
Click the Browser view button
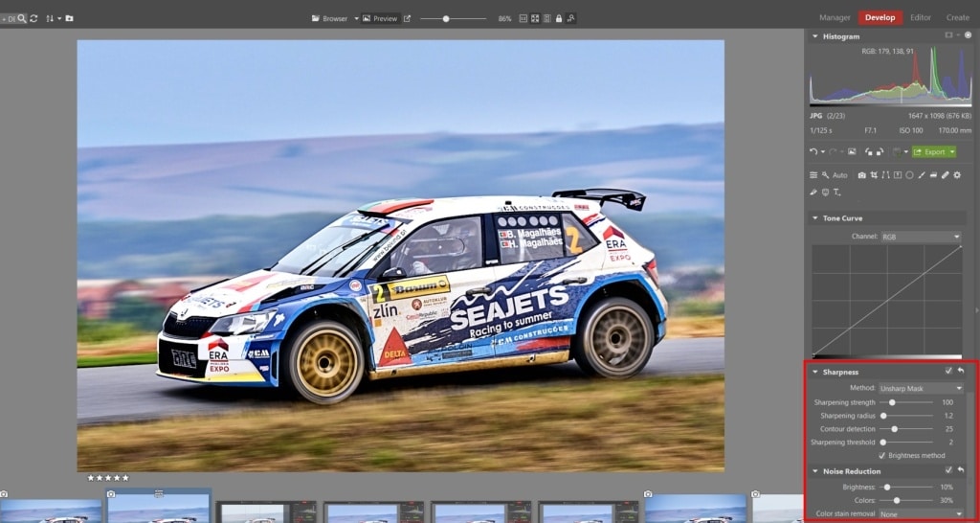[x=330, y=19]
